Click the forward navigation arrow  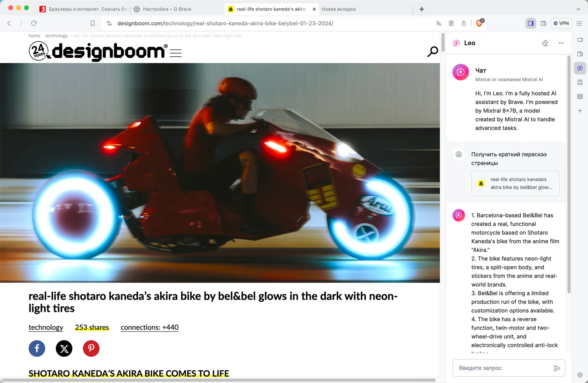[21, 23]
